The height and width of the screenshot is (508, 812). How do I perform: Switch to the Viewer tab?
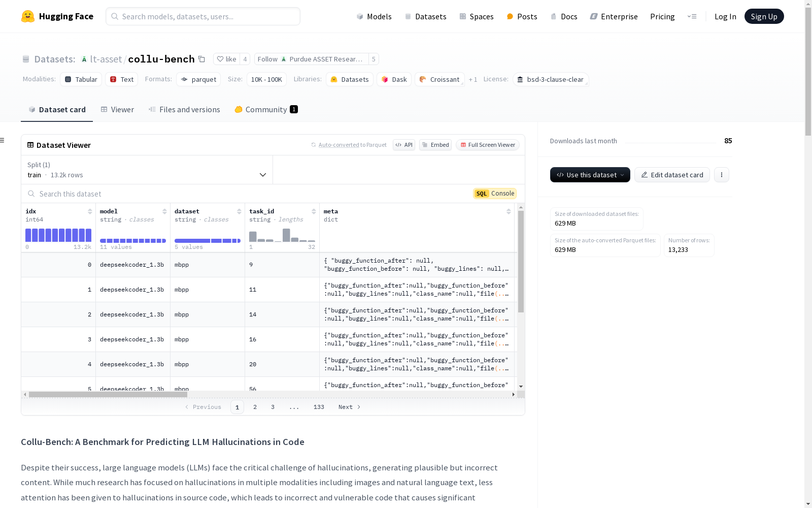pyautogui.click(x=117, y=110)
